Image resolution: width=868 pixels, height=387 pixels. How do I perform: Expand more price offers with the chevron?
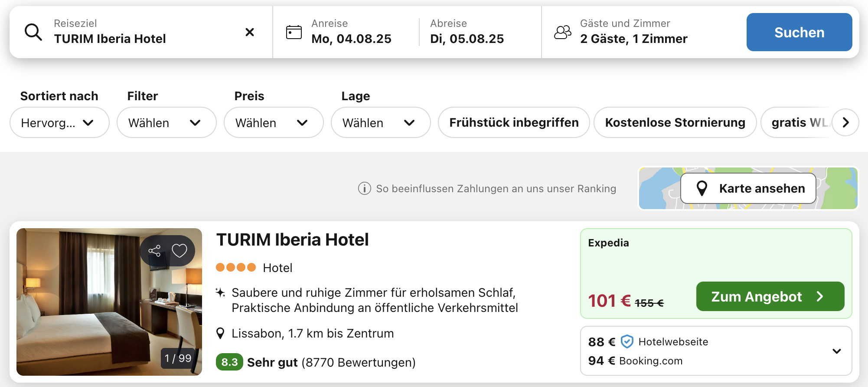pos(837,351)
